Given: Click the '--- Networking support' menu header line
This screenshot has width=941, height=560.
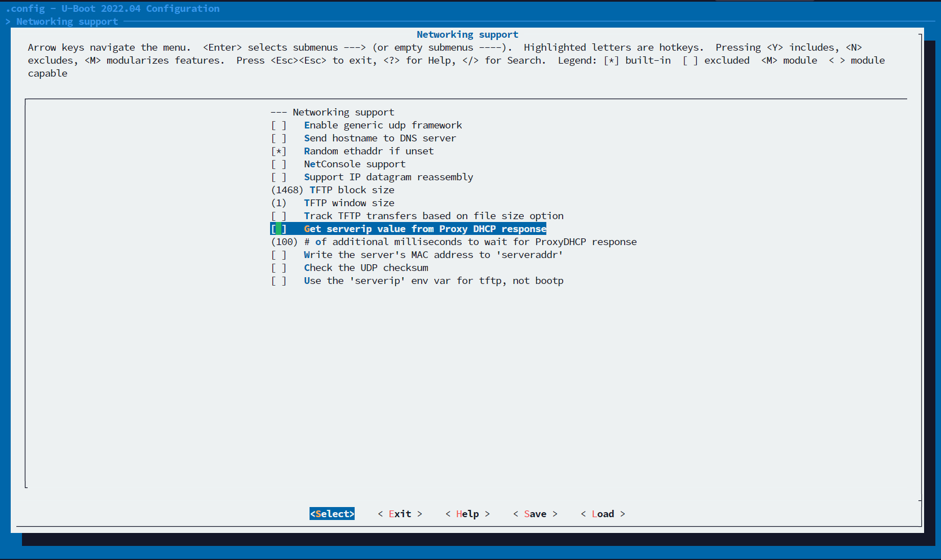Looking at the screenshot, I should [x=332, y=112].
